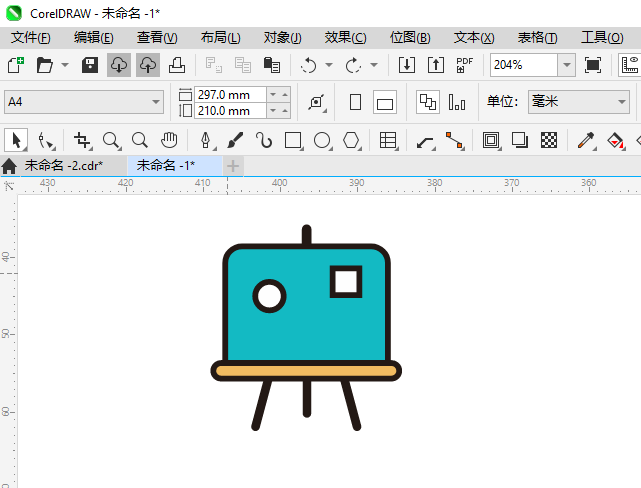Image resolution: width=641 pixels, height=488 pixels.
Task: Select the Ellipse tool
Action: 322,141
